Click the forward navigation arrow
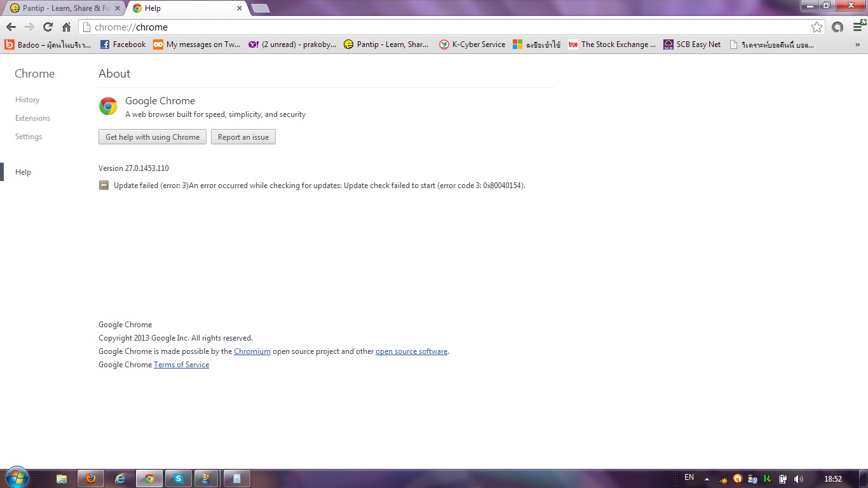The image size is (868, 488). pos(29,27)
